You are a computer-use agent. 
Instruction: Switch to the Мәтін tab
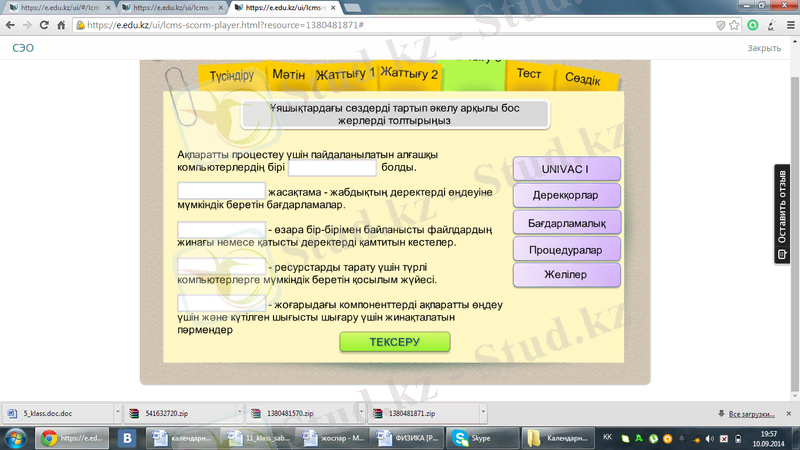point(289,75)
